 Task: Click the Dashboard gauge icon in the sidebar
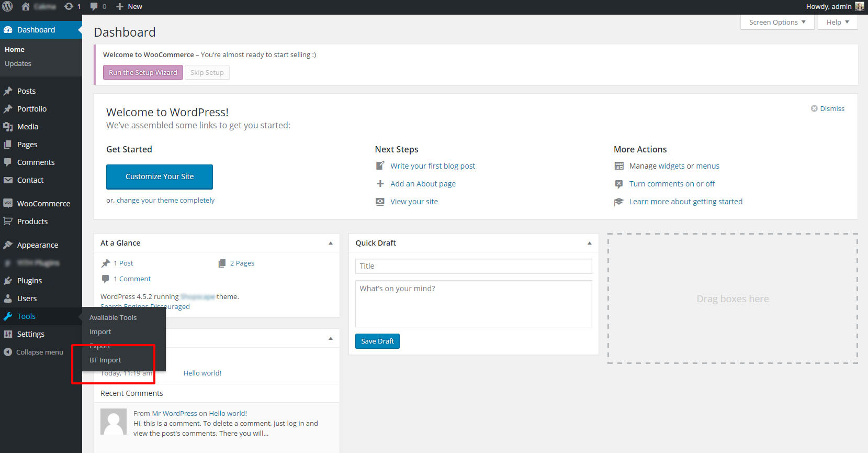(x=8, y=30)
